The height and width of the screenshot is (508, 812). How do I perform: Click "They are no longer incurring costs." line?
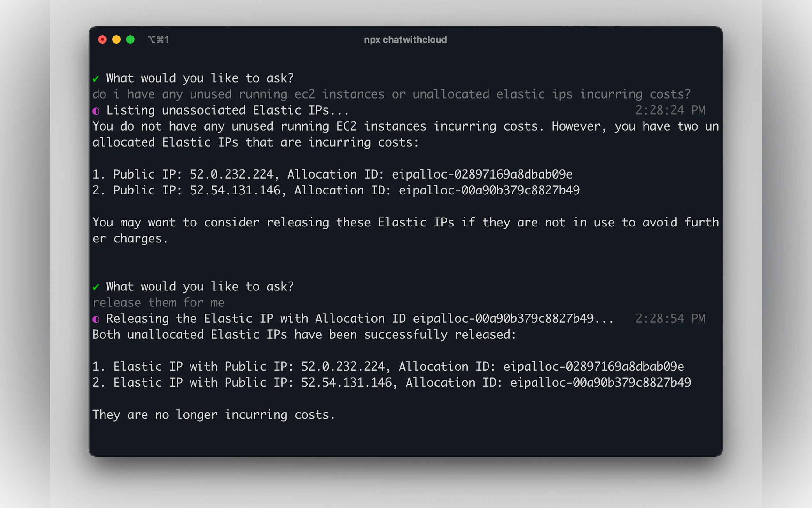[214, 415]
